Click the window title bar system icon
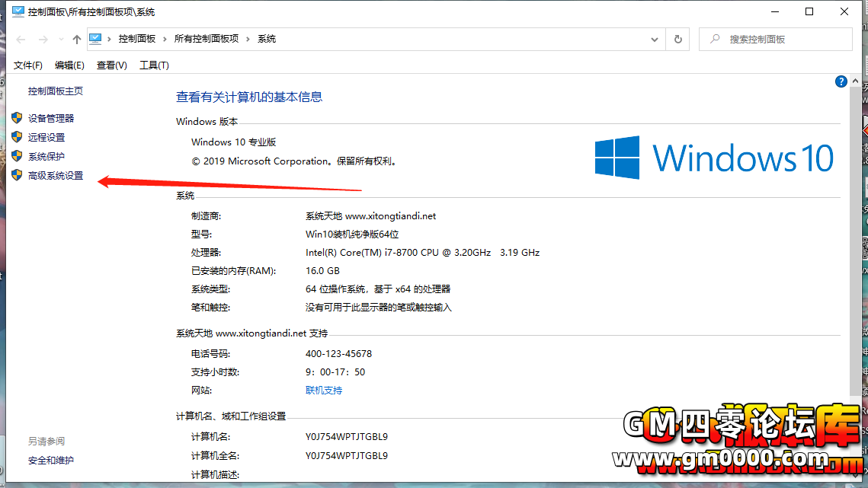The image size is (868, 488). point(18,11)
